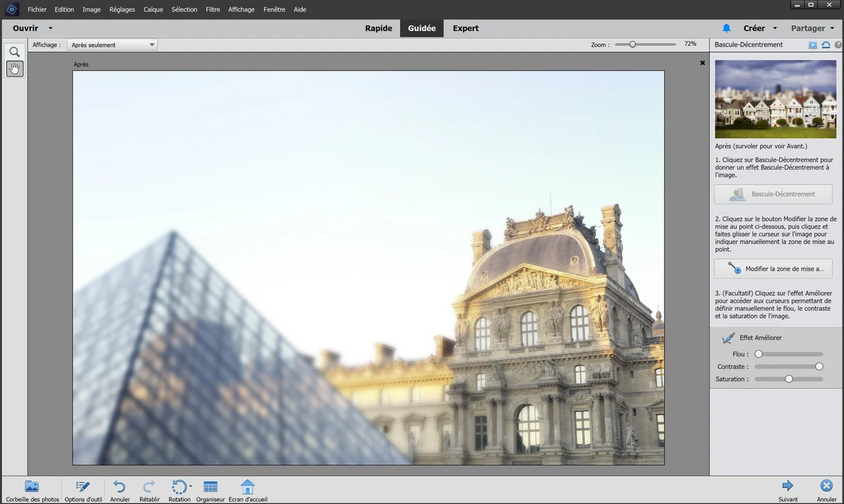The image size is (844, 504).
Task: Open the notifications bell
Action: [x=727, y=28]
